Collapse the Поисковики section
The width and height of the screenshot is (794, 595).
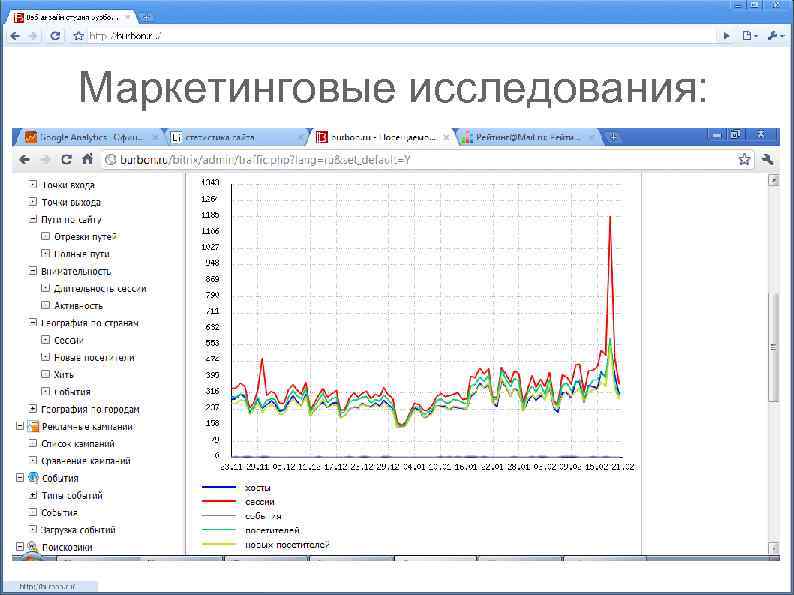click(x=20, y=547)
